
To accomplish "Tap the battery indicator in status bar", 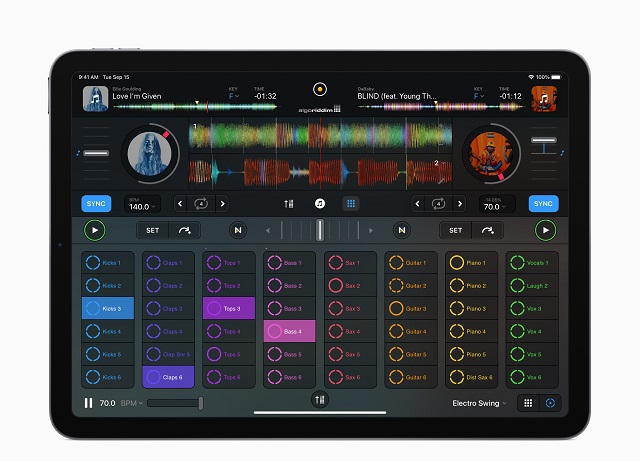I will coord(556,77).
